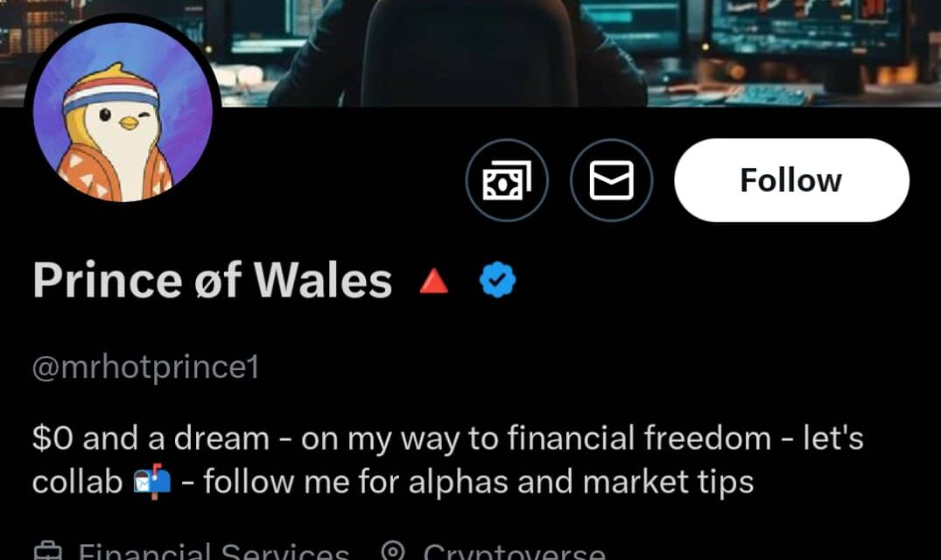Open the penguin profile avatar
Screen dimensions: 941x560
[123, 111]
